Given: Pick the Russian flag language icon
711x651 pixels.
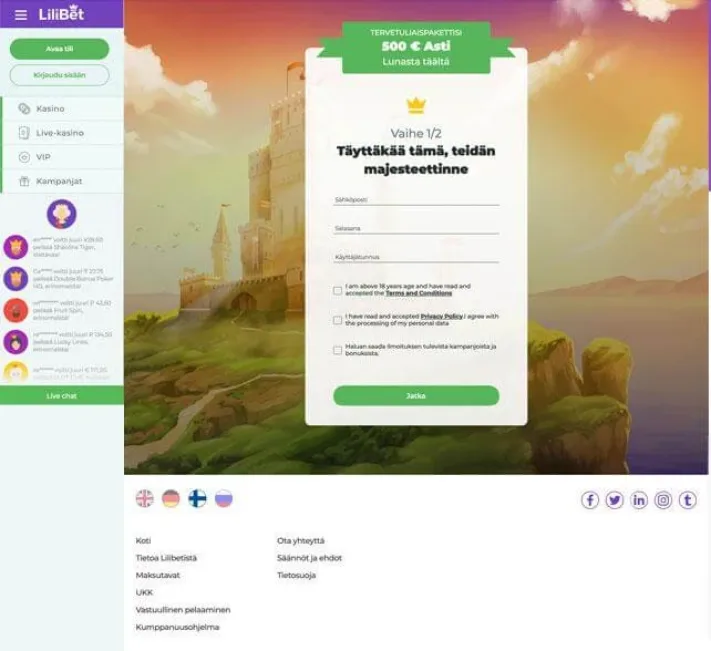Looking at the screenshot, I should coord(224,499).
